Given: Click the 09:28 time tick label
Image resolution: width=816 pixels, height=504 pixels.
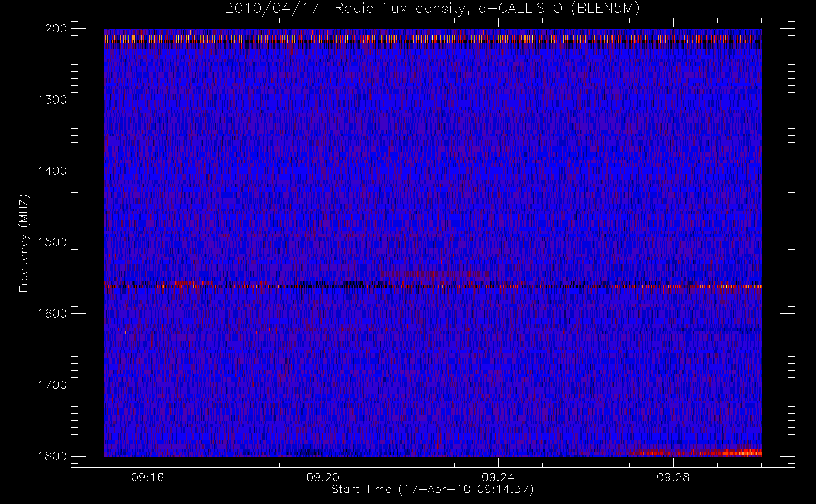Looking at the screenshot, I should (x=673, y=477).
